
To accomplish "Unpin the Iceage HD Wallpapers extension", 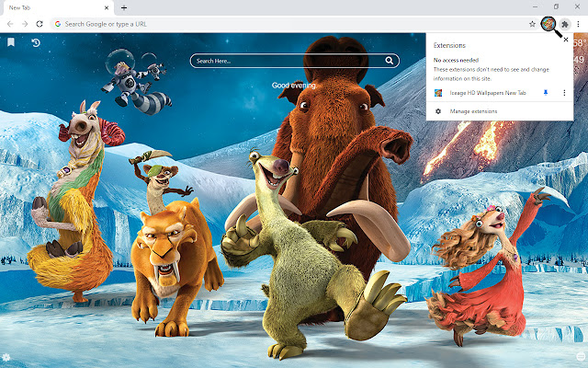I will pyautogui.click(x=546, y=93).
